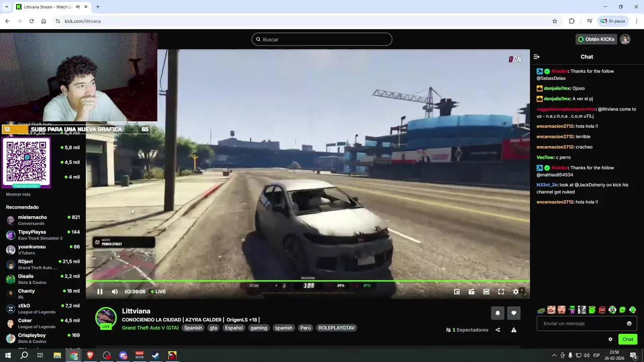Open misternacho recommended channel

(x=43, y=220)
